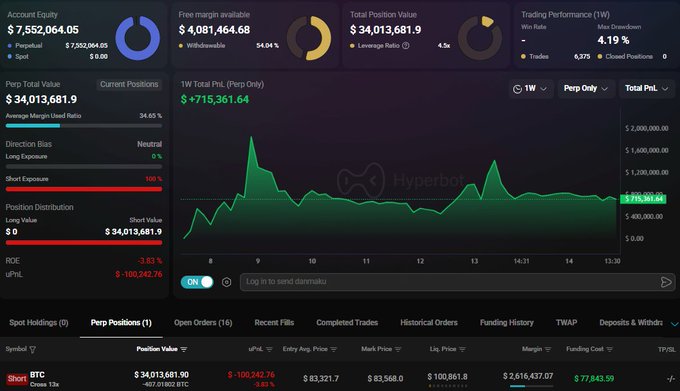Click the PnL chart peak near day 9
Image resolution: width=680 pixels, height=391 pixels.
point(251,138)
